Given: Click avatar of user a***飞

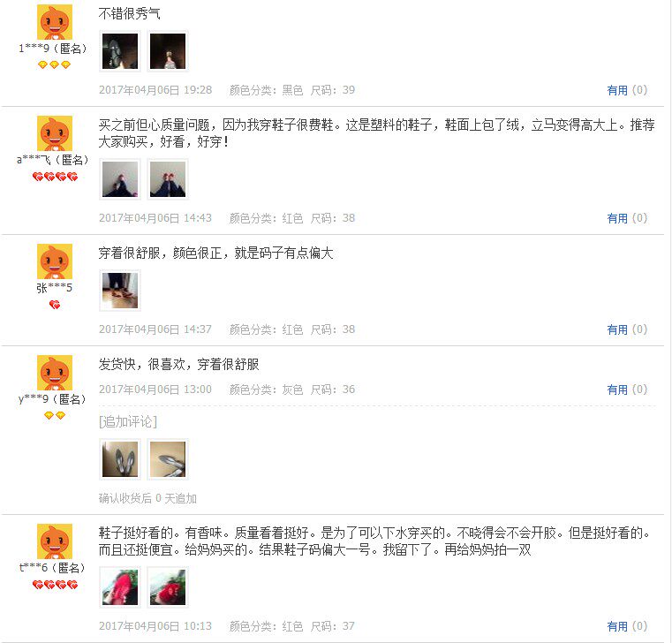Looking at the screenshot, I should click(55, 133).
